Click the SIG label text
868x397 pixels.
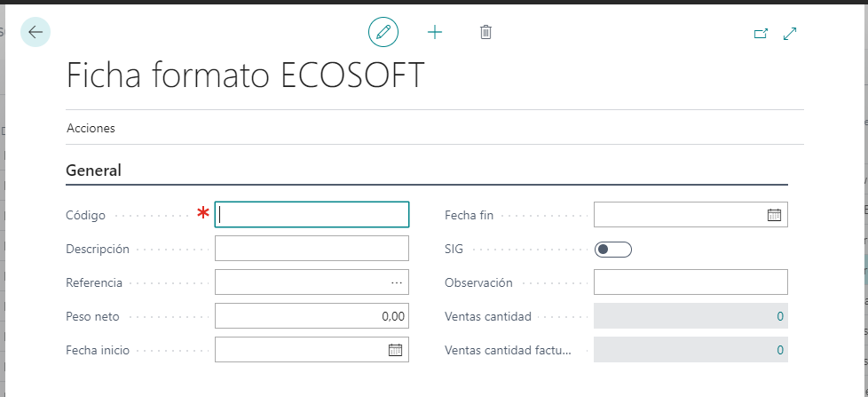pos(454,250)
